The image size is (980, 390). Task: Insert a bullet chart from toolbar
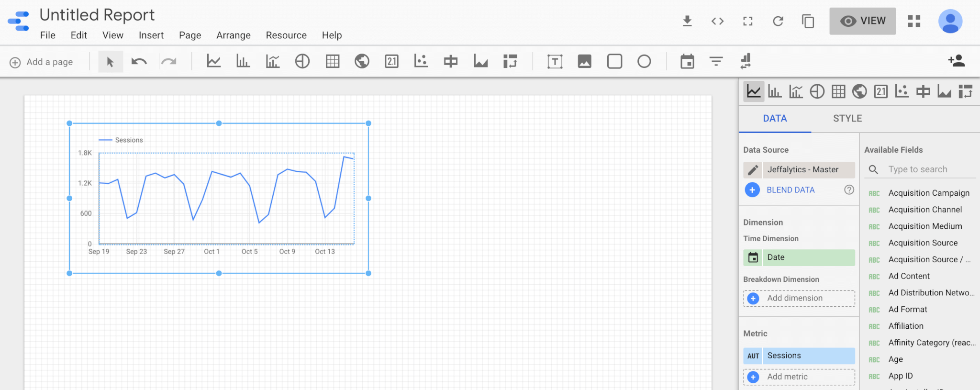451,61
